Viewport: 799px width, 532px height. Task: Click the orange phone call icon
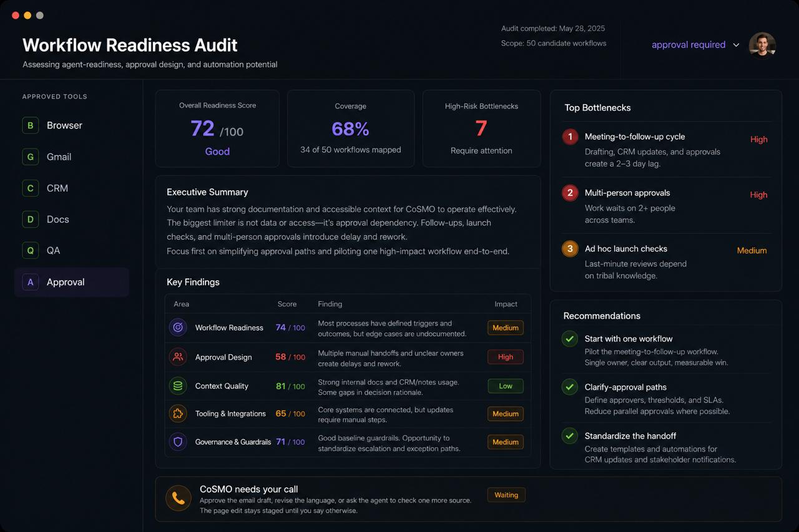(x=179, y=498)
